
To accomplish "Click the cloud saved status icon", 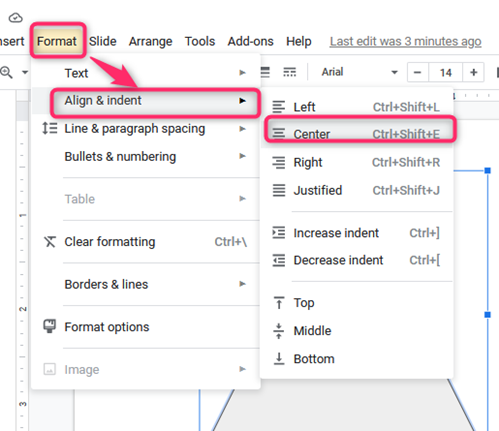I will tap(15, 18).
